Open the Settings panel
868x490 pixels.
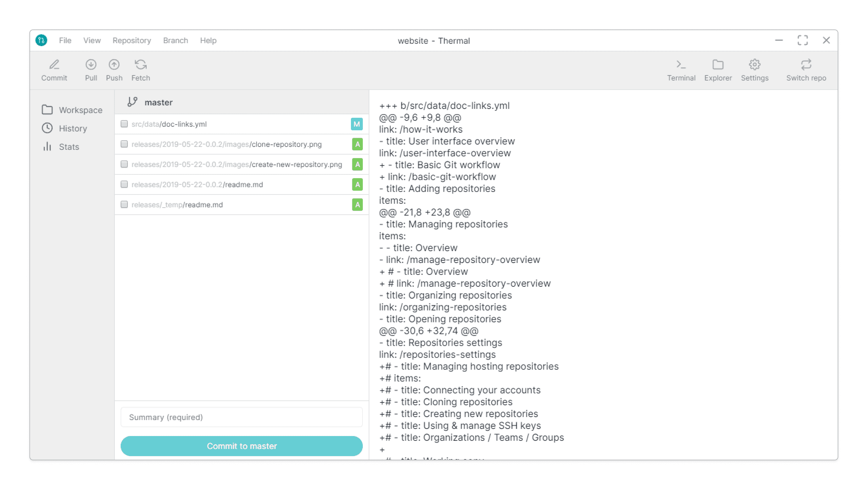[x=754, y=69]
